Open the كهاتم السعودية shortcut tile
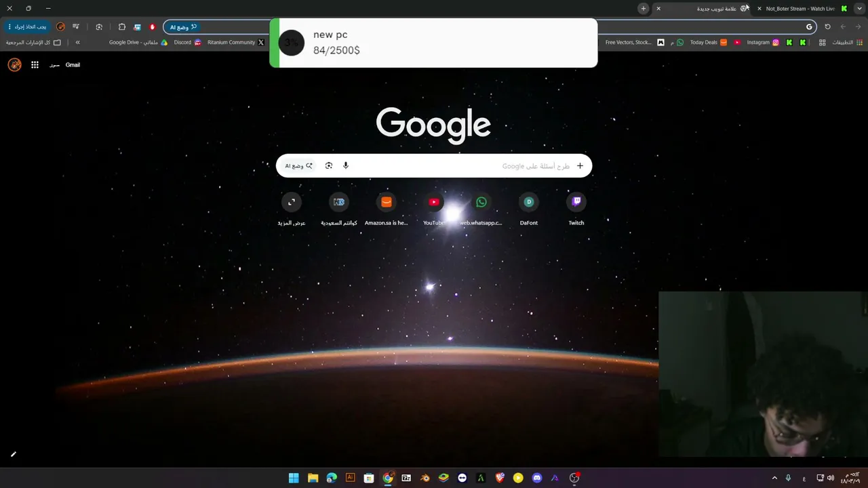This screenshot has width=868, height=488. 339,209
